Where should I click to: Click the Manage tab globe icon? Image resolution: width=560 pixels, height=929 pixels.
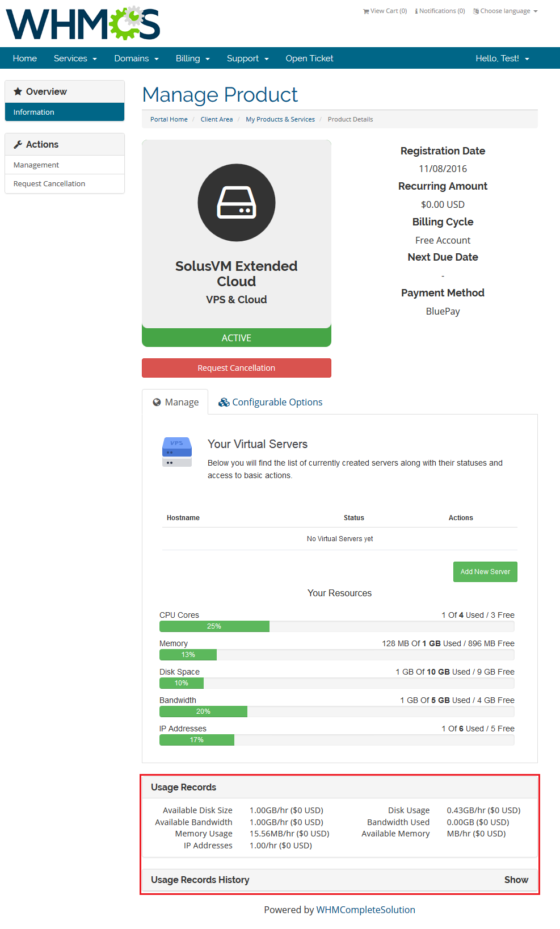pos(157,402)
